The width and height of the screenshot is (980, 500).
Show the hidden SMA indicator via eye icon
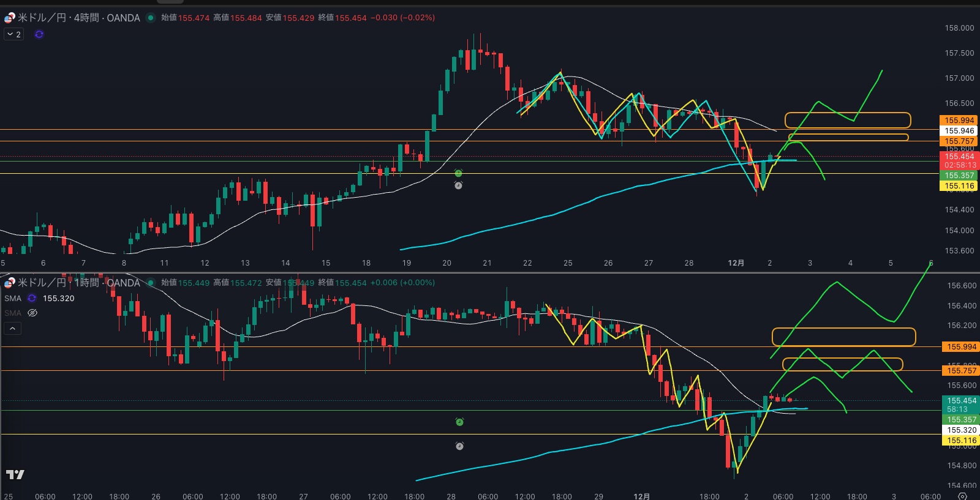(32, 313)
